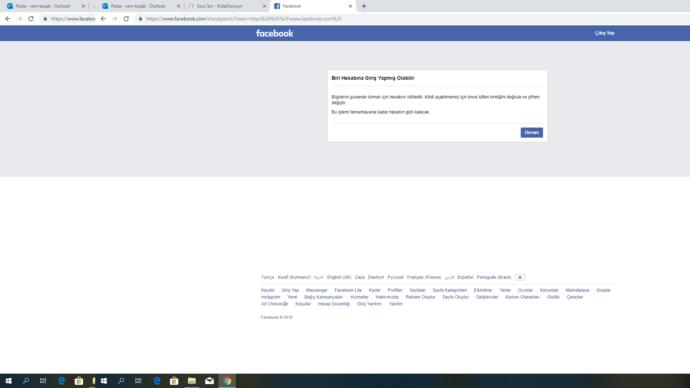Open the Yardım footer link
690x388 pixels.
pyautogui.click(x=396, y=304)
